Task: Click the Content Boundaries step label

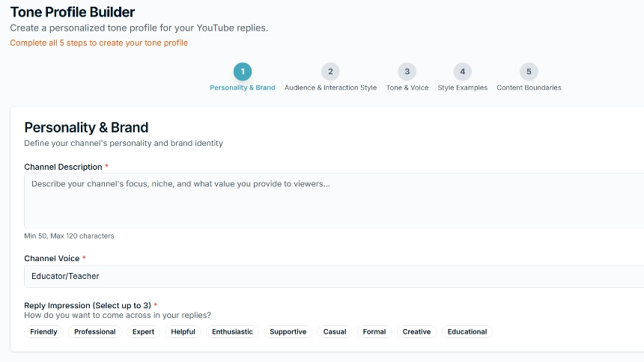Action: pos(529,88)
